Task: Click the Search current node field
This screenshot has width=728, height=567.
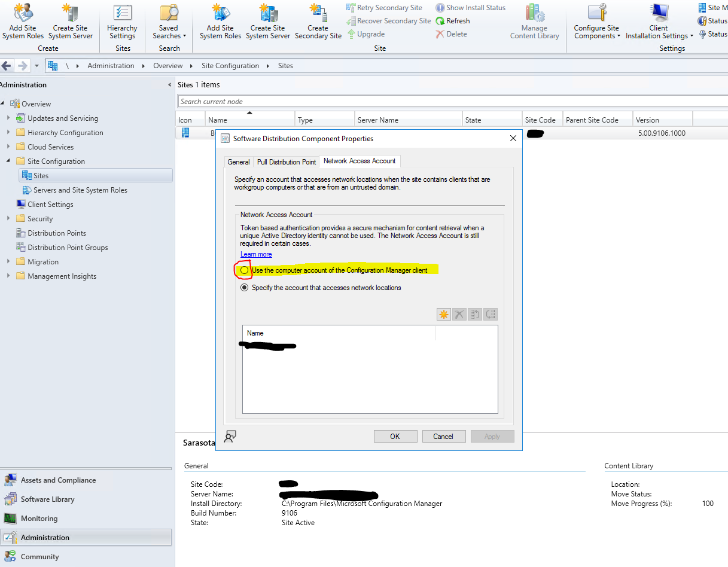Action: (453, 102)
